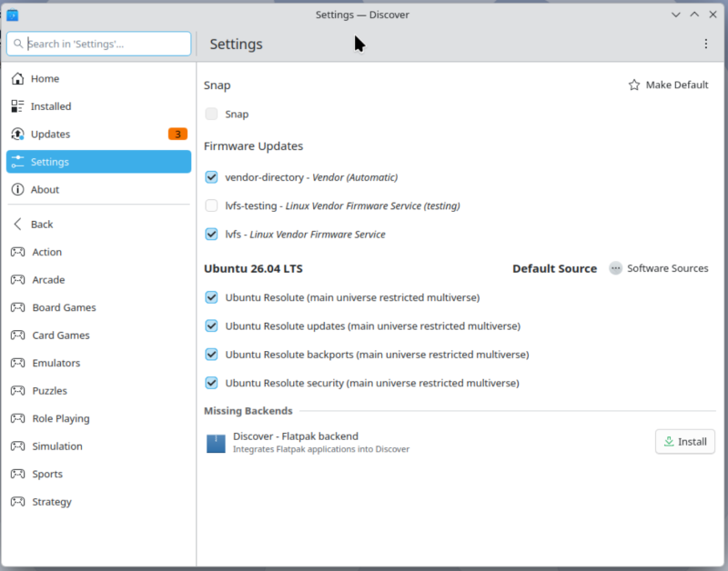Open the Action games category
Image resolution: width=728 pixels, height=571 pixels.
(46, 252)
